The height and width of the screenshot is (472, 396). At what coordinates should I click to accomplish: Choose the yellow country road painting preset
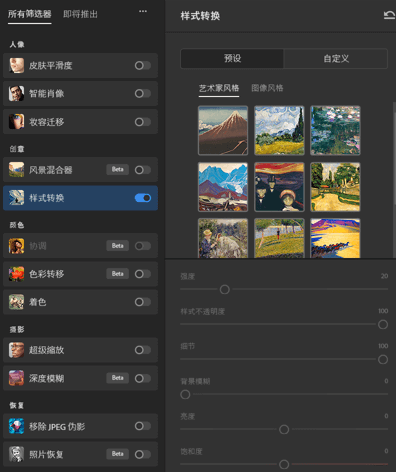pos(335,187)
